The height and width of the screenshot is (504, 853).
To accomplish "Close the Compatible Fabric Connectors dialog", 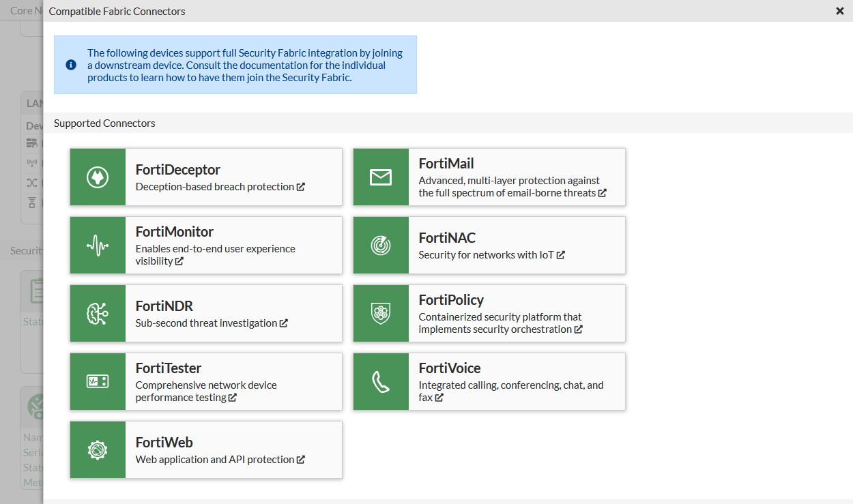I will [839, 11].
